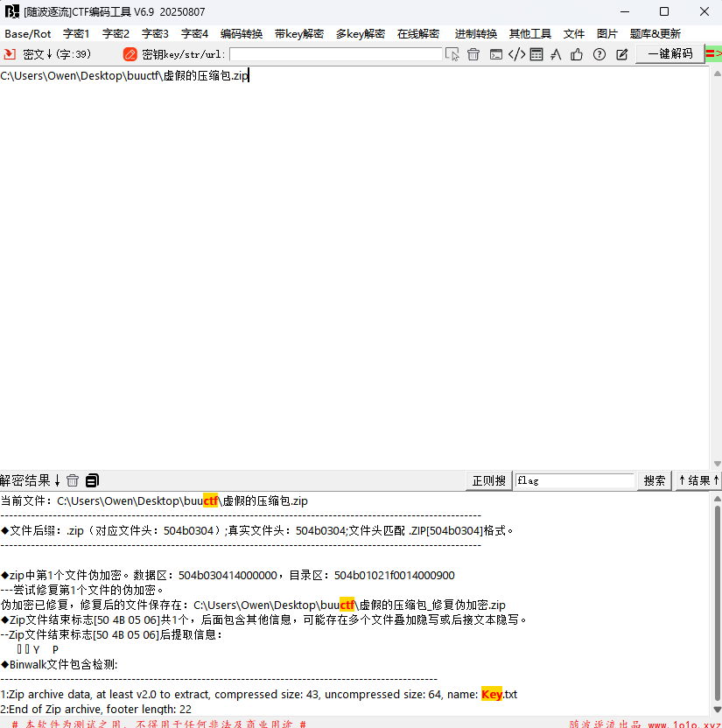
Task: Open the 字密3 menu
Action: [155, 34]
